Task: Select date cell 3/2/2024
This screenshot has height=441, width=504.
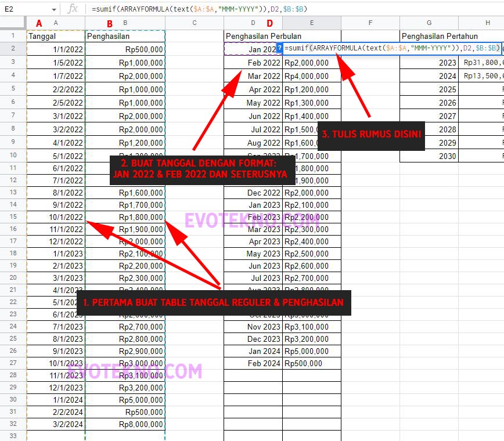Action: point(56,424)
